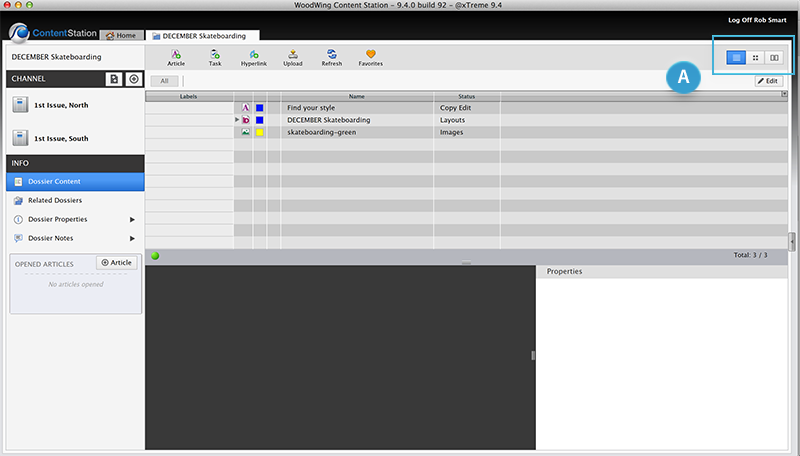
Task: Click the ContentStation logo
Action: (53, 33)
